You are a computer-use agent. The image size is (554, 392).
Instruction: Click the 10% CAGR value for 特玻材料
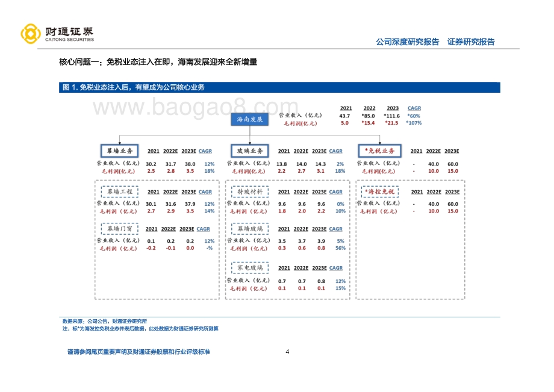[340, 211]
